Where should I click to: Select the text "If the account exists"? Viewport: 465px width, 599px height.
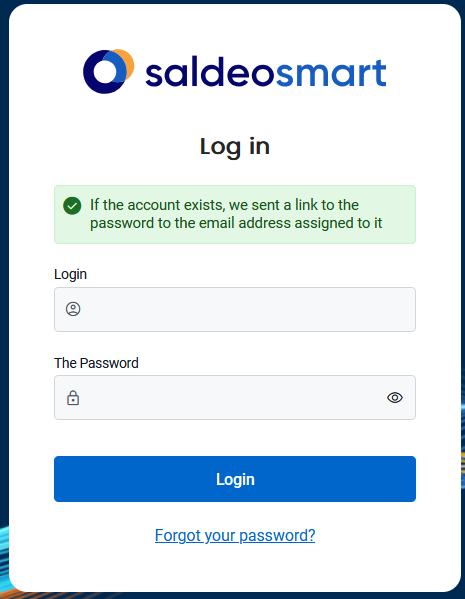click(157, 205)
